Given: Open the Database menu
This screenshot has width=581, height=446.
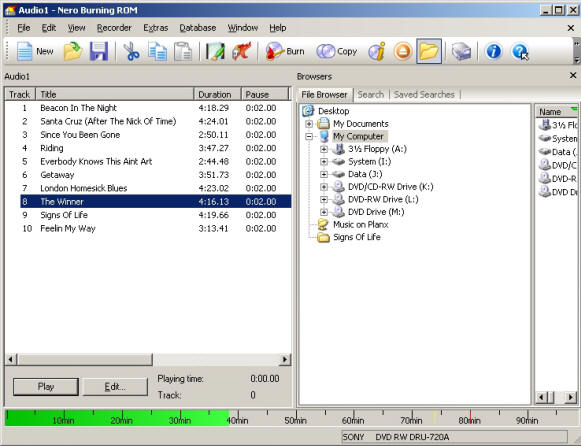Looking at the screenshot, I should coord(197,28).
